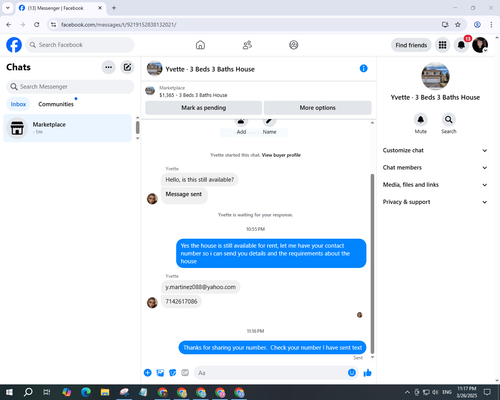Open Chrome profile icon
The image size is (500, 400).
coord(477,24)
